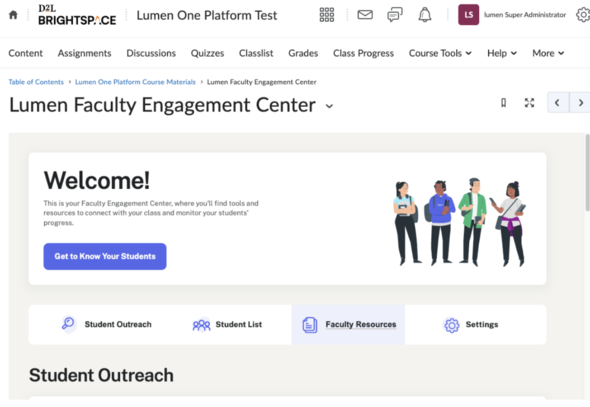Viewport: 590px width, 407px height.
Task: Open the Assignments nav item
Action: (84, 53)
